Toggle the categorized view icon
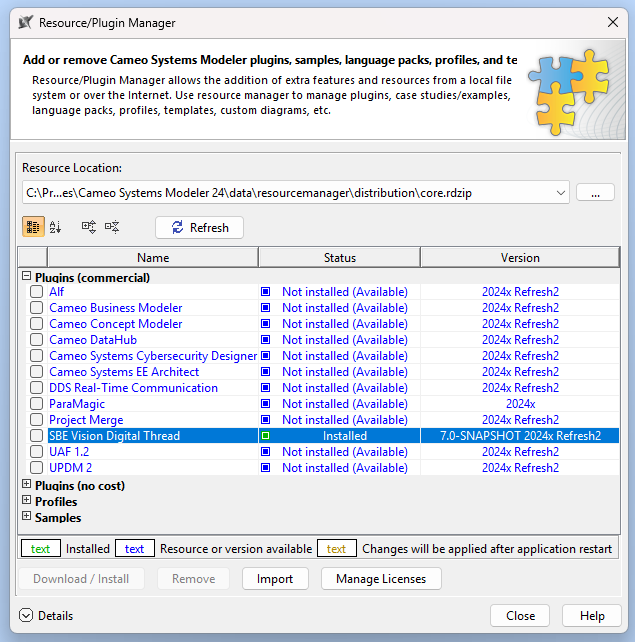 pos(33,227)
